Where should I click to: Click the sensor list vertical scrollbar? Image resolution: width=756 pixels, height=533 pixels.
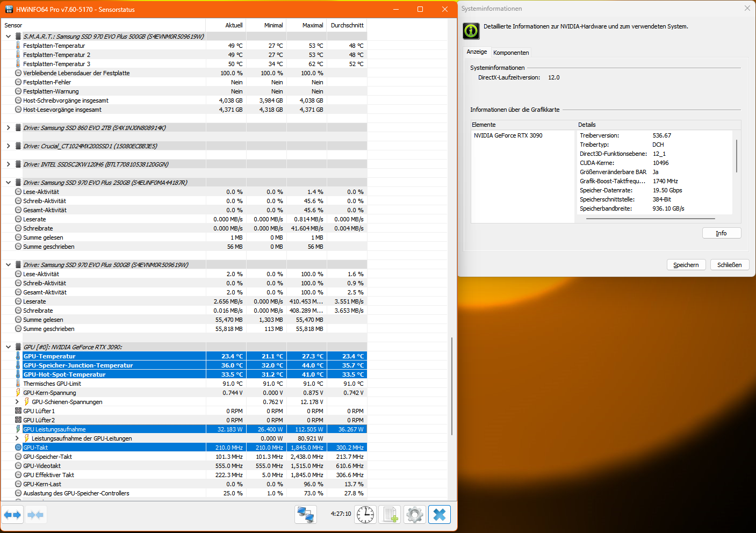452,387
